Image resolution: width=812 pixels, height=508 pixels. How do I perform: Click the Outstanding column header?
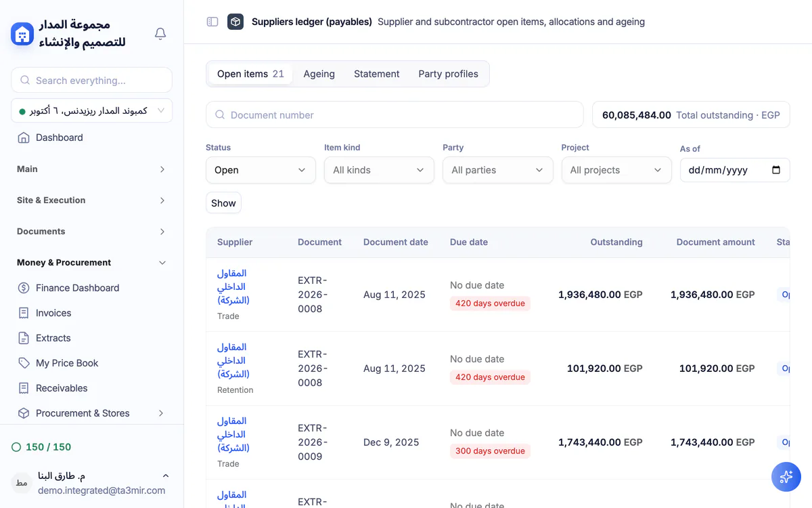616,242
